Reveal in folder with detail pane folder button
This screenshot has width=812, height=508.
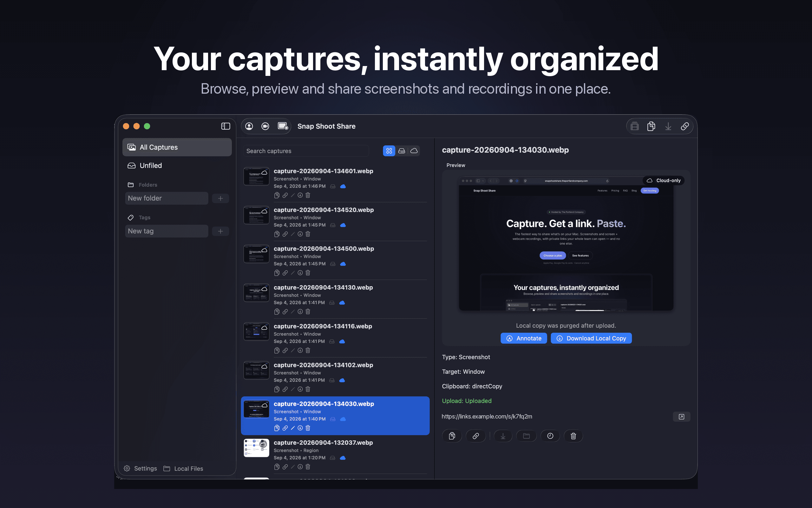coord(527,436)
